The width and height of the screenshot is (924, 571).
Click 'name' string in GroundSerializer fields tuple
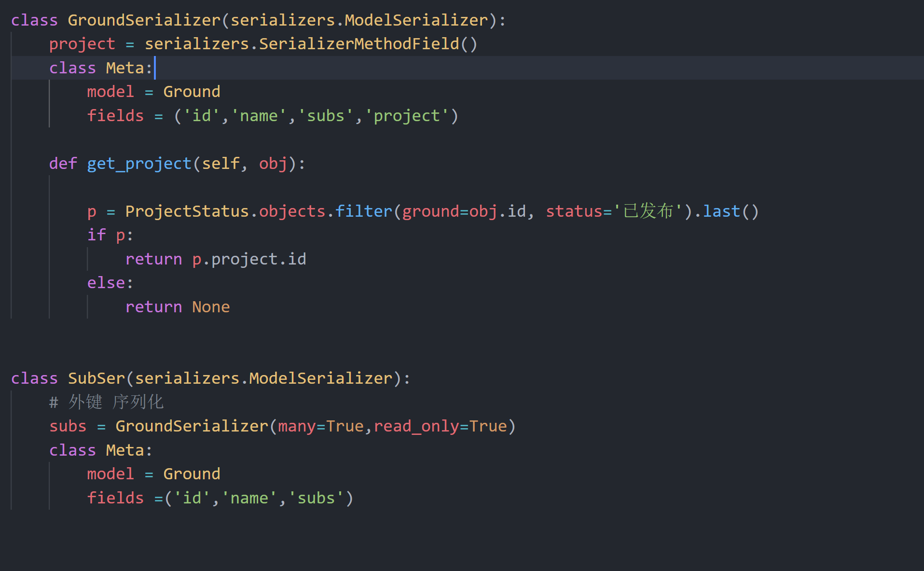pyautogui.click(x=259, y=116)
